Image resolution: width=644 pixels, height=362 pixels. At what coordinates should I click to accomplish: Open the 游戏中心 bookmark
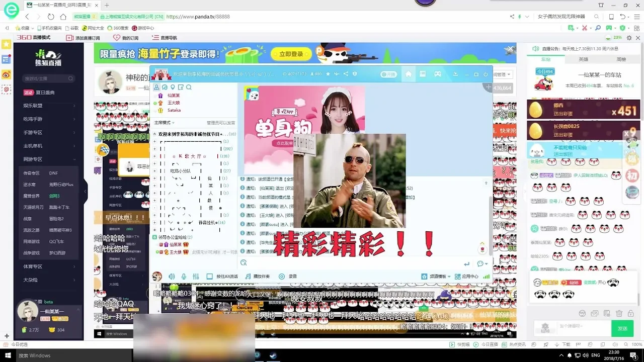143,28
